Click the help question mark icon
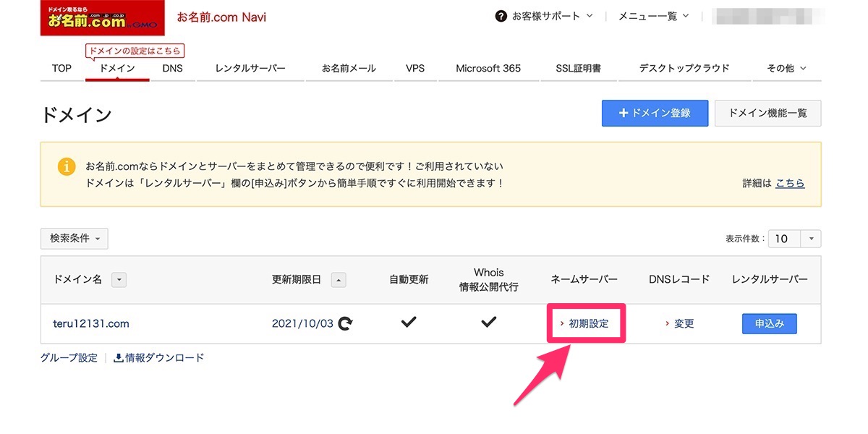Viewport: 868px width, 434px height. pyautogui.click(x=501, y=16)
